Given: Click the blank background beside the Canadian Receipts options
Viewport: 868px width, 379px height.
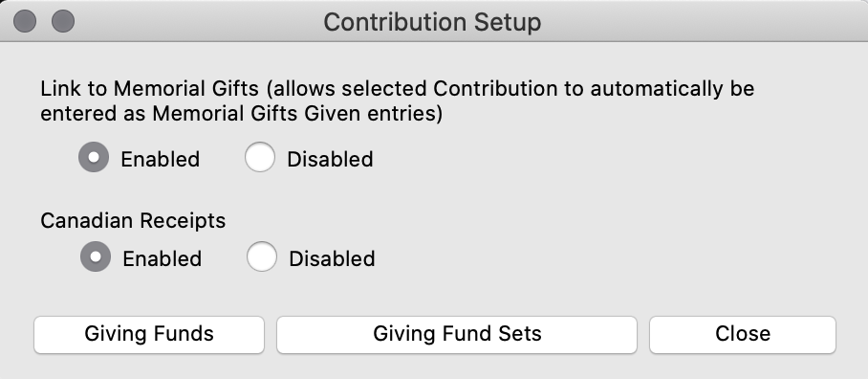Looking at the screenshot, I should pos(609,257).
